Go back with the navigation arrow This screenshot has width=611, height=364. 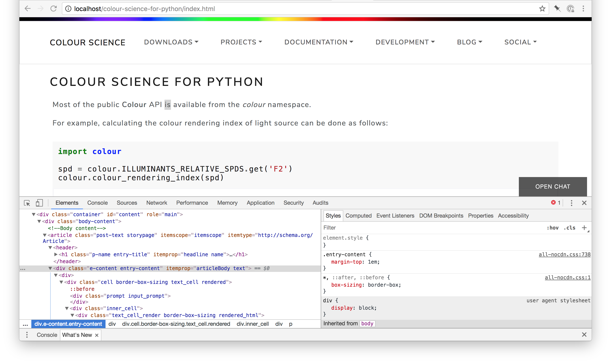[27, 9]
